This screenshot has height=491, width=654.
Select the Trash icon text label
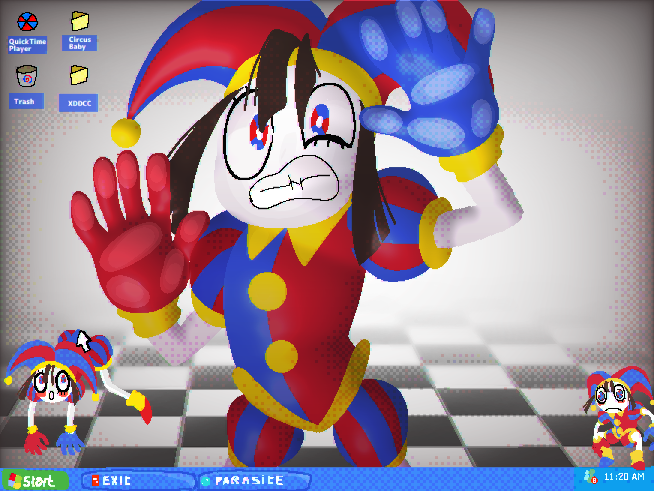coord(26,101)
